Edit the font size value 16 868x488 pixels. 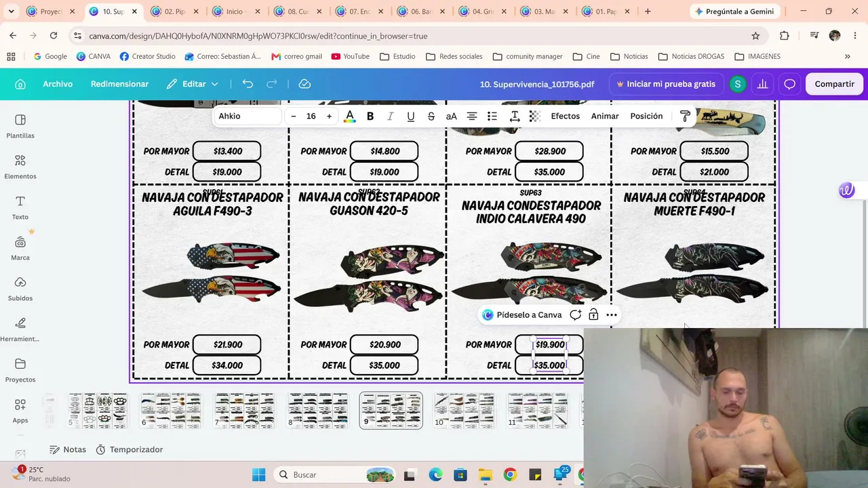[311, 117]
